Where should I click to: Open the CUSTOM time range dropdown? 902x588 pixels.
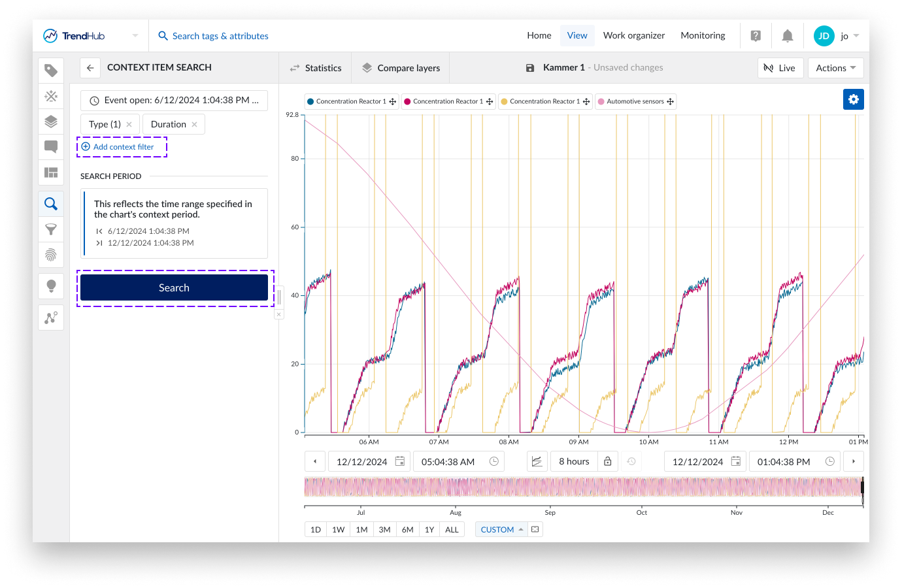click(x=501, y=529)
